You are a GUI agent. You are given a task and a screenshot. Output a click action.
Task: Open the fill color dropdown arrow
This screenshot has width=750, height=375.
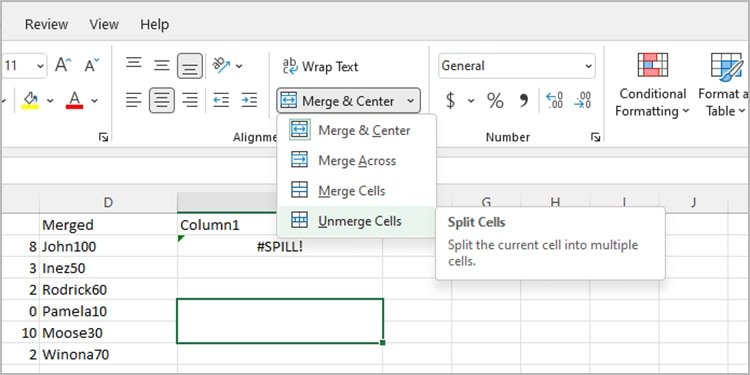pos(50,101)
